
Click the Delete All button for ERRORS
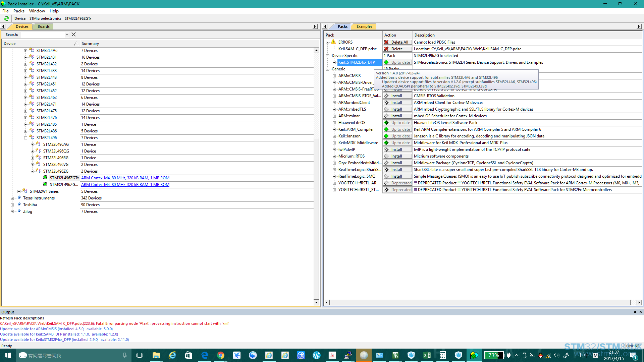pyautogui.click(x=397, y=42)
